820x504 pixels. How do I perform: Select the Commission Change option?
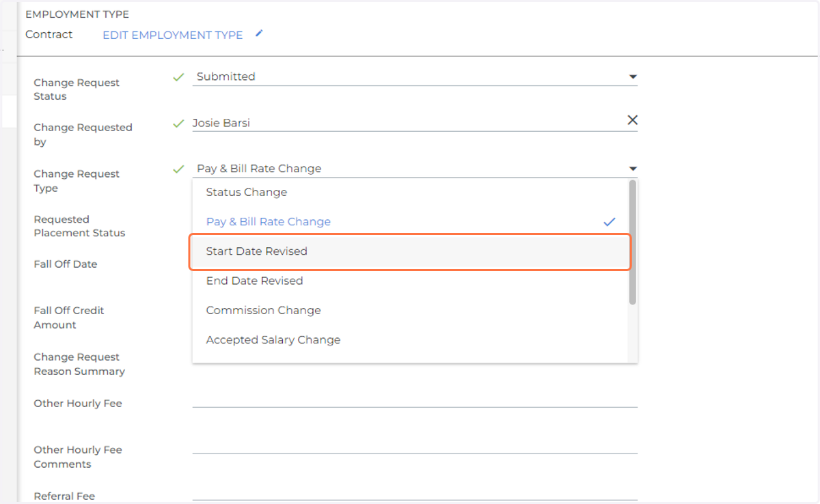coord(409,310)
